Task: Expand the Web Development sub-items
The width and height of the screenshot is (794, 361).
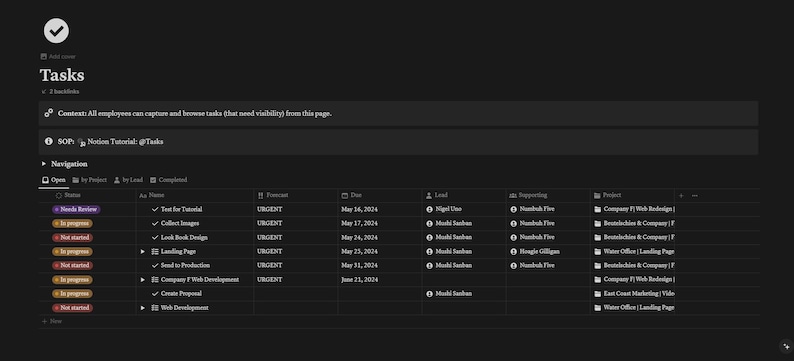Action: point(143,308)
